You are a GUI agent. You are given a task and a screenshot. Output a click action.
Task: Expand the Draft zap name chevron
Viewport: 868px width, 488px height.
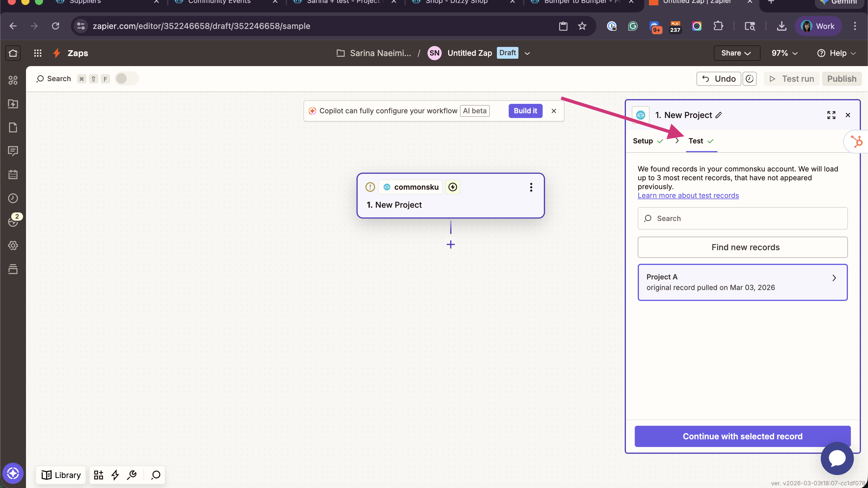point(527,53)
